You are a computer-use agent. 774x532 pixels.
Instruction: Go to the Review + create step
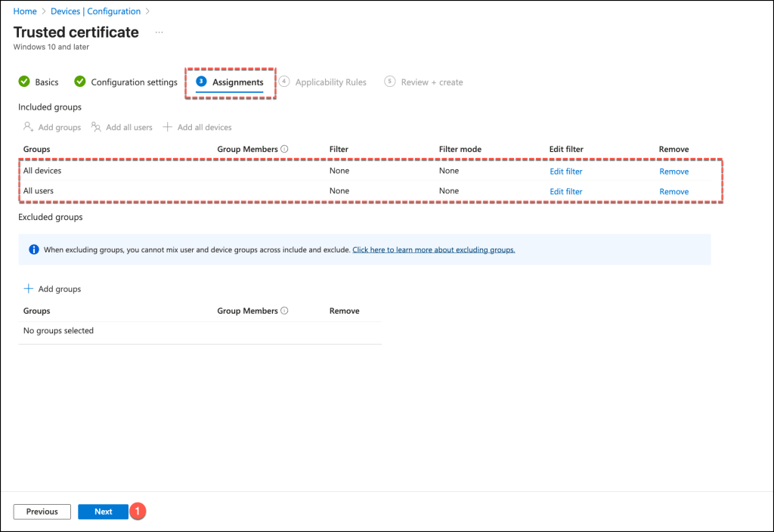(432, 82)
